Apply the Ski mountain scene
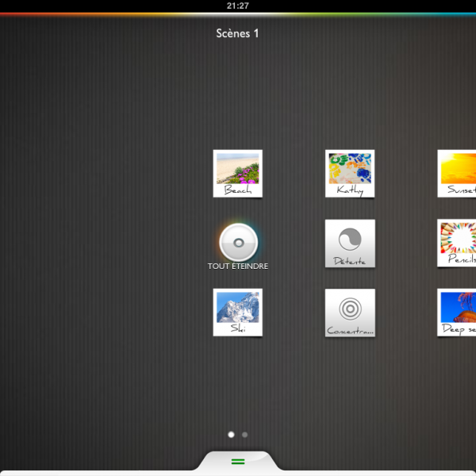 (238, 312)
